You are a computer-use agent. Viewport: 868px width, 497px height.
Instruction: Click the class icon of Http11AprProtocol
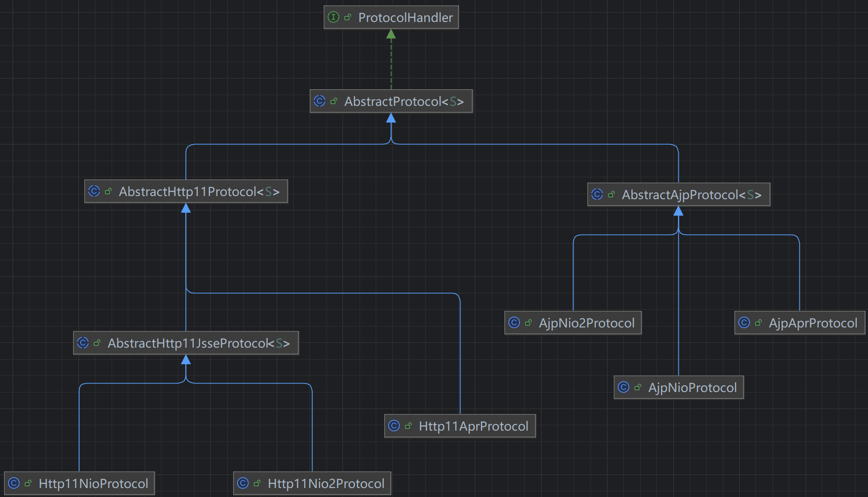394,426
